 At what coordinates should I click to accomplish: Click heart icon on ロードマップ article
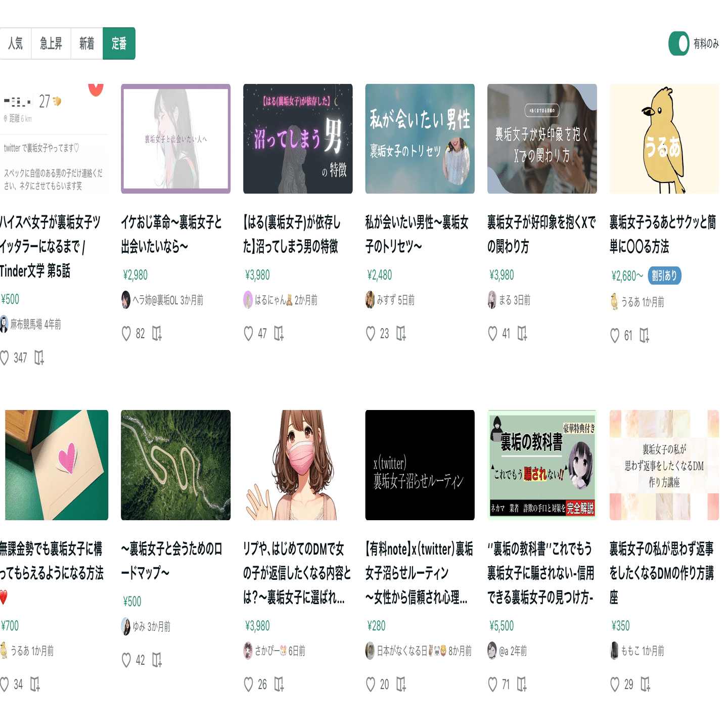click(126, 660)
